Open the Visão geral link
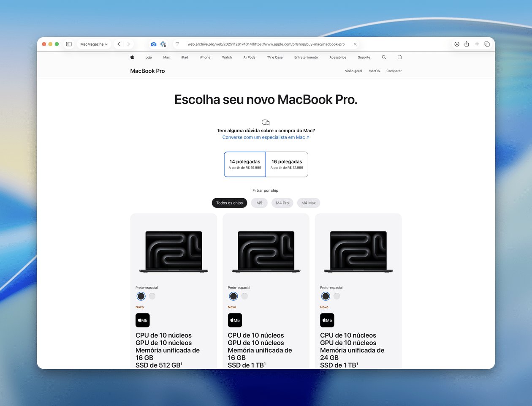Viewport: 532px width, 406px height. [353, 71]
